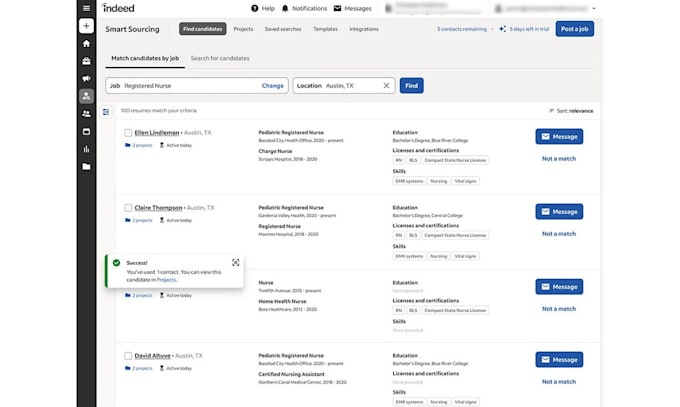Open Notifications bell in header
This screenshot has height=407, width=680.
click(x=304, y=8)
